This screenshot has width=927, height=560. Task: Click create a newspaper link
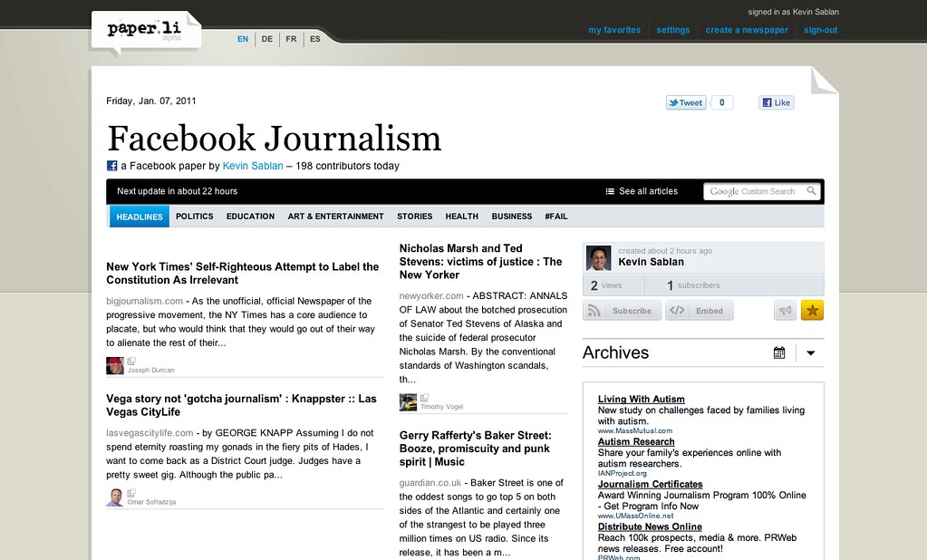[747, 30]
